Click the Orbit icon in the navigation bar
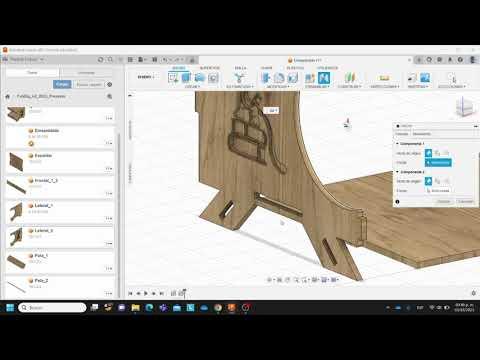The height and width of the screenshot is (360, 480). coord(270,280)
